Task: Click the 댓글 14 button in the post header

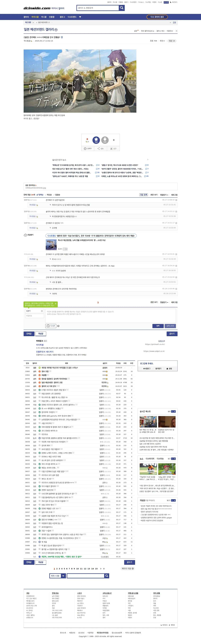Action: 172,41
